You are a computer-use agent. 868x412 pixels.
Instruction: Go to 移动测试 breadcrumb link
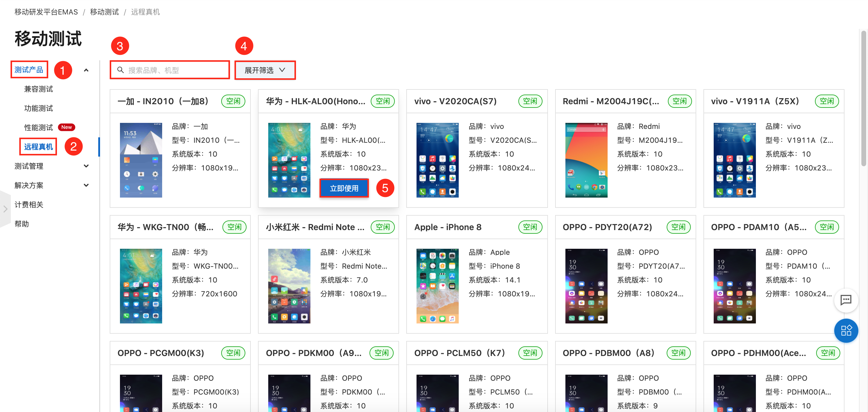105,12
